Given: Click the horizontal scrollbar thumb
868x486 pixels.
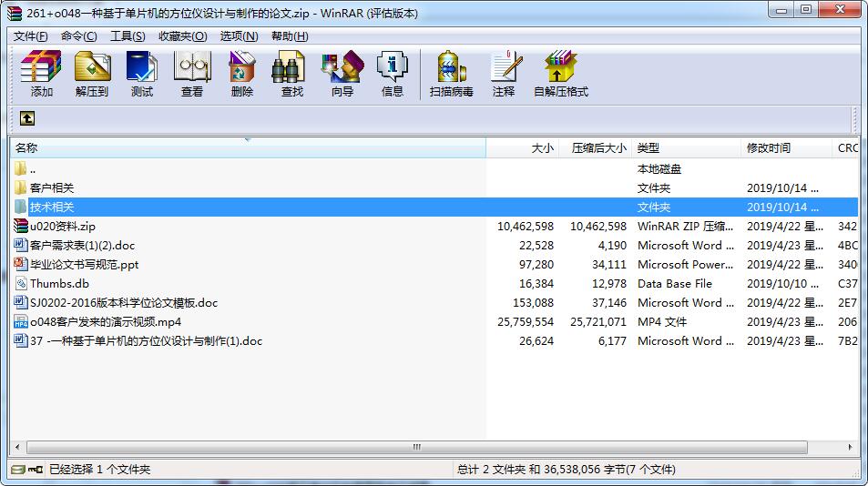Looking at the screenshot, I should click(x=417, y=447).
